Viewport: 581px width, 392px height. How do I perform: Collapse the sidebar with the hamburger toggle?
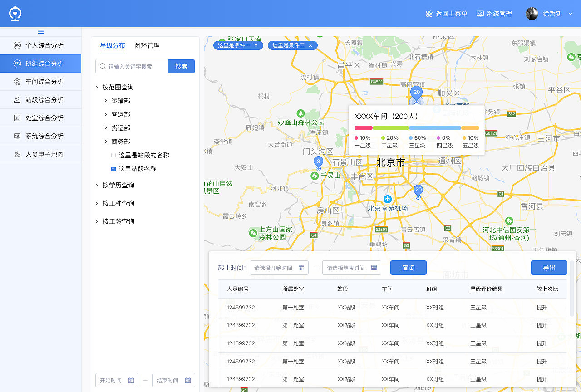tap(40, 31)
